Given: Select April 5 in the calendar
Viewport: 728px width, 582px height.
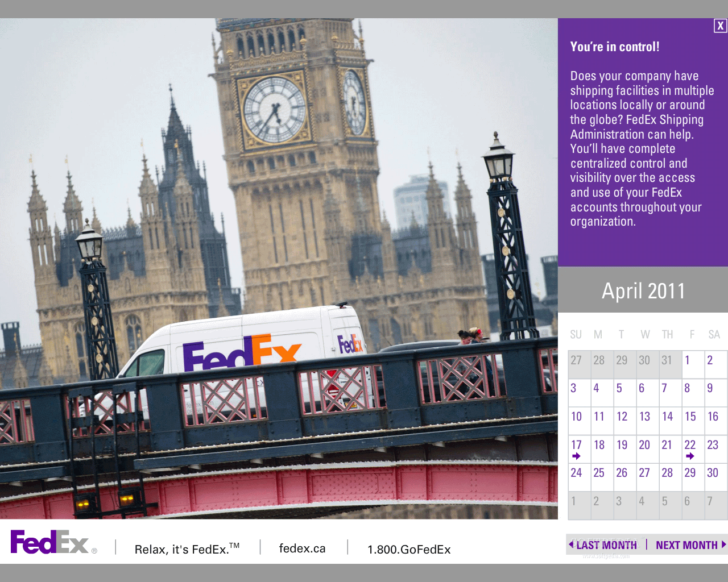Looking at the screenshot, I should click(x=625, y=393).
